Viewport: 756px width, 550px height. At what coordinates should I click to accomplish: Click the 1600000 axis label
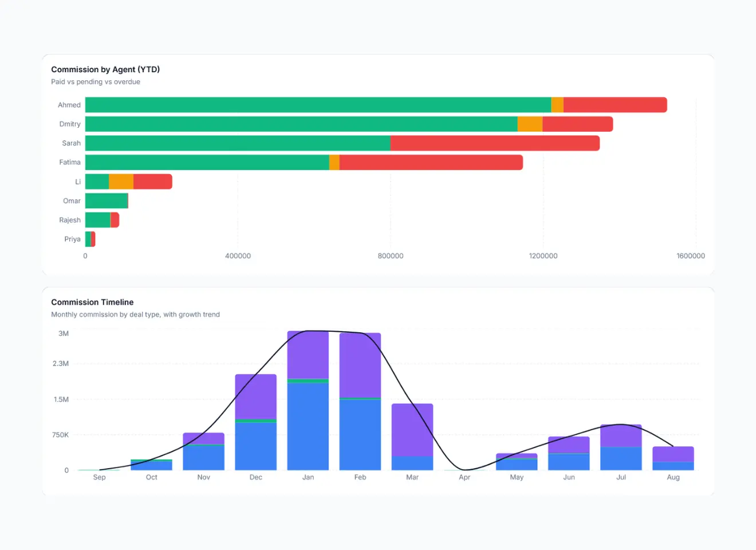[x=691, y=256]
